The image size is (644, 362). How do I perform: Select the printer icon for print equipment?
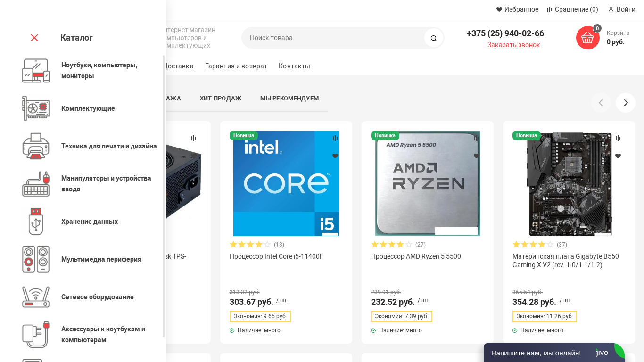tap(36, 146)
